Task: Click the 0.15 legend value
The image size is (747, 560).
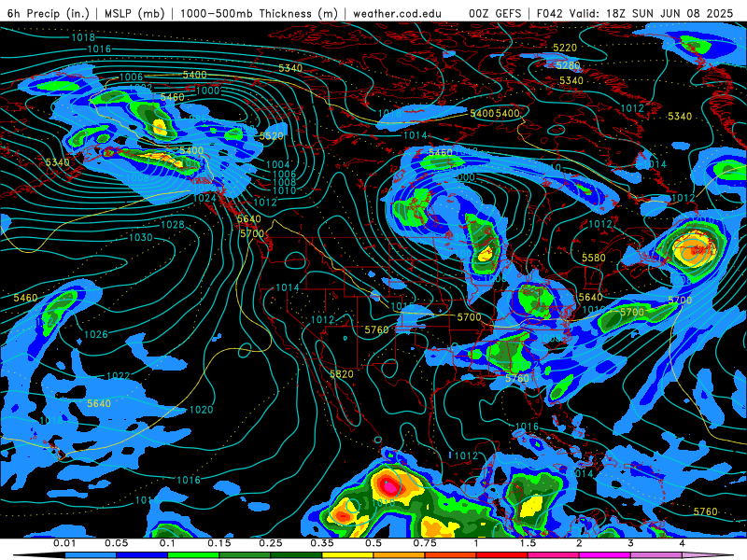Action: (219, 543)
